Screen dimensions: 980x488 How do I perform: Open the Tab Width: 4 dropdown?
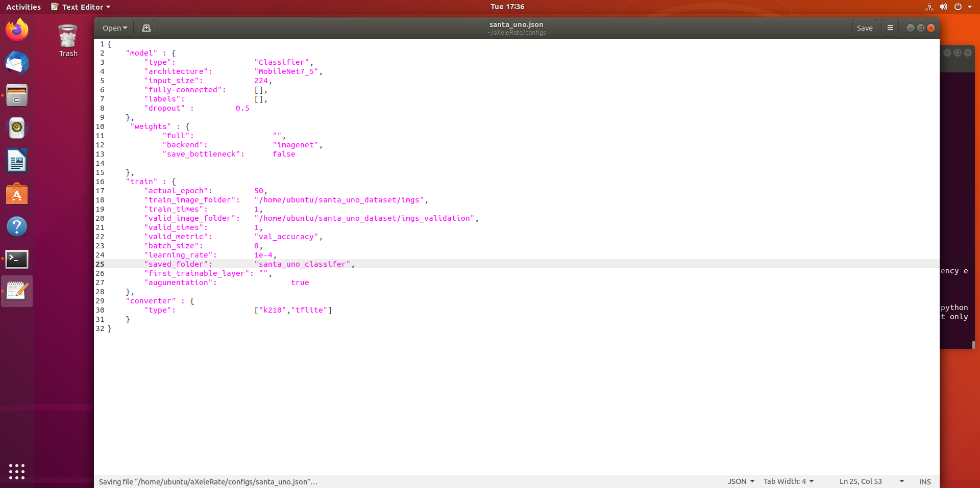788,481
